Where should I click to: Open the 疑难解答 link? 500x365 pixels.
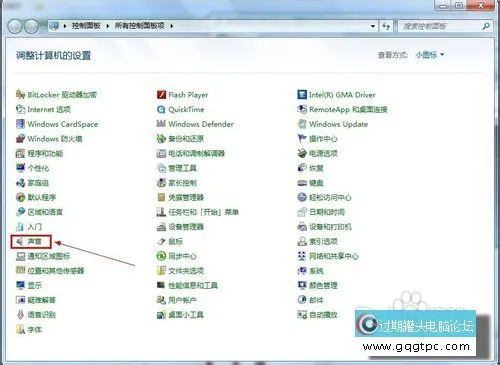(x=41, y=300)
